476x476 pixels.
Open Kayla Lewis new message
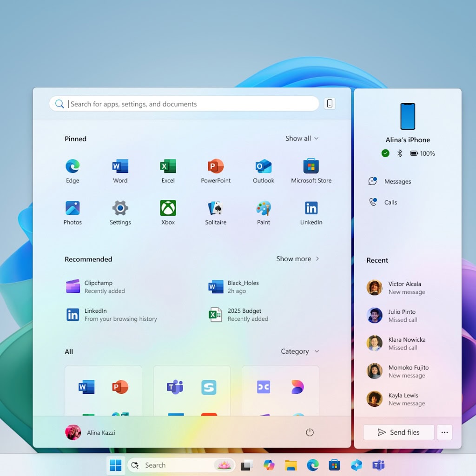click(x=396, y=399)
